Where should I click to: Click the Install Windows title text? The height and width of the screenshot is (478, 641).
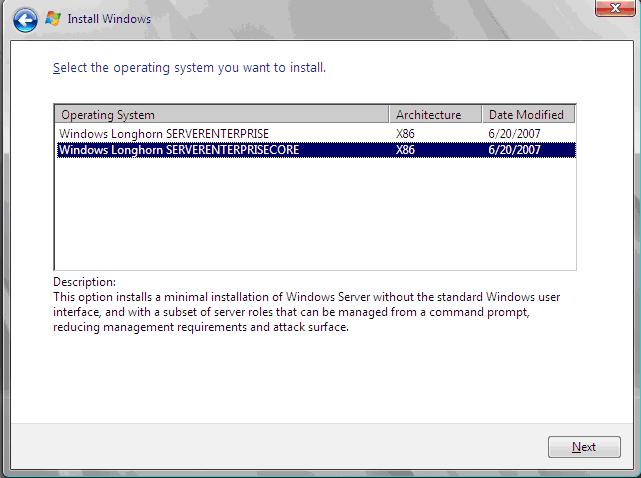coord(109,19)
